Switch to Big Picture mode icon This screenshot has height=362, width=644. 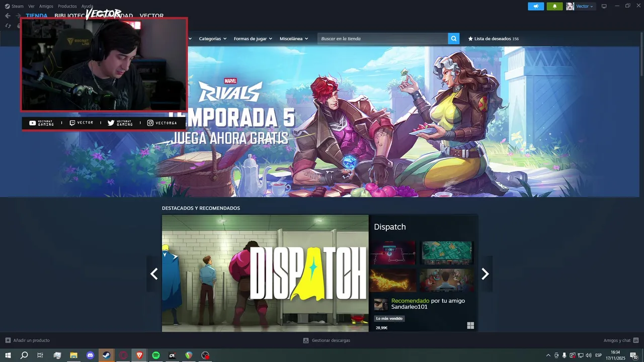604,7
